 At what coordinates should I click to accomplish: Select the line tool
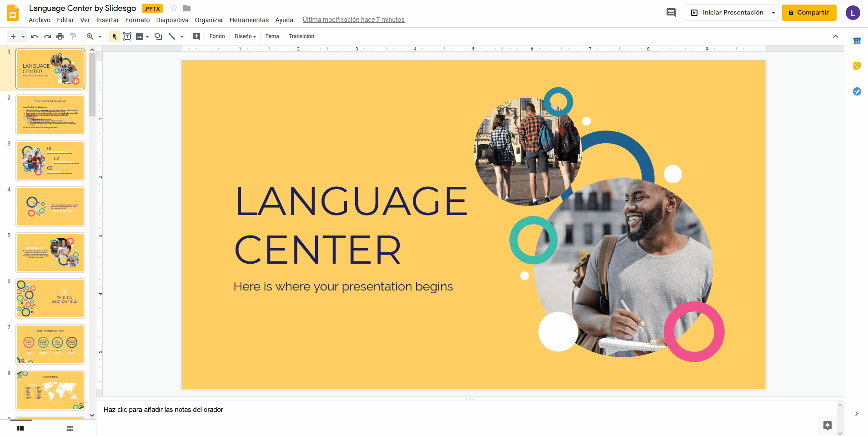pyautogui.click(x=172, y=36)
